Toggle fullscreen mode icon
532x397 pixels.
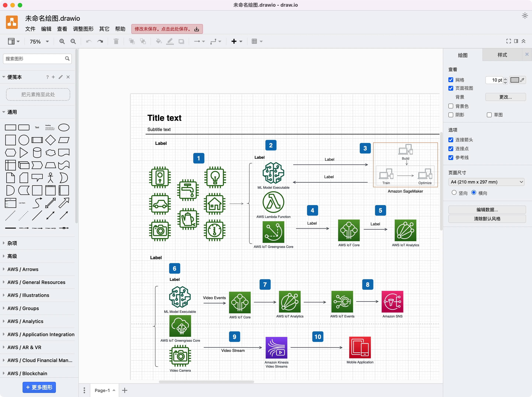(x=509, y=41)
